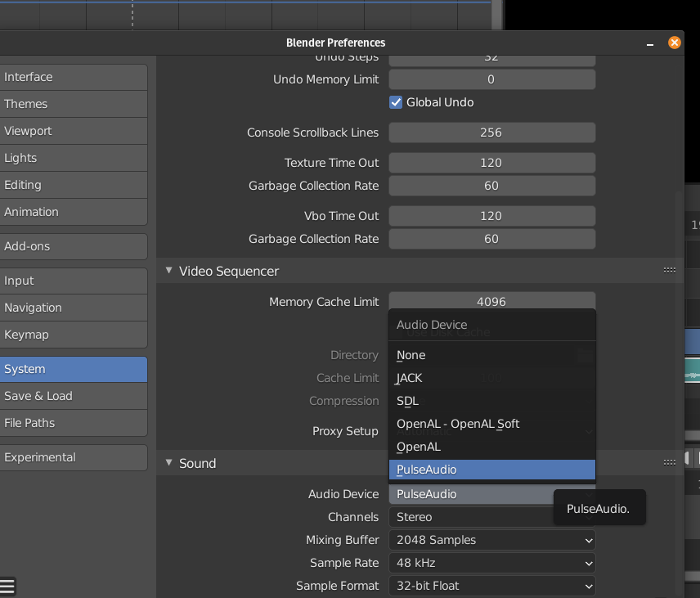Screen dimensions: 700x598
Task: Click the Undo Memory Limit field
Action: 492,79
